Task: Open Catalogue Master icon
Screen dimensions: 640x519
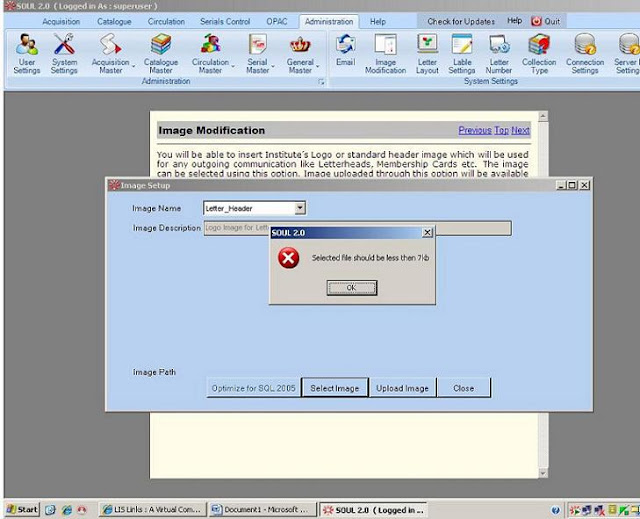Action: [x=161, y=44]
